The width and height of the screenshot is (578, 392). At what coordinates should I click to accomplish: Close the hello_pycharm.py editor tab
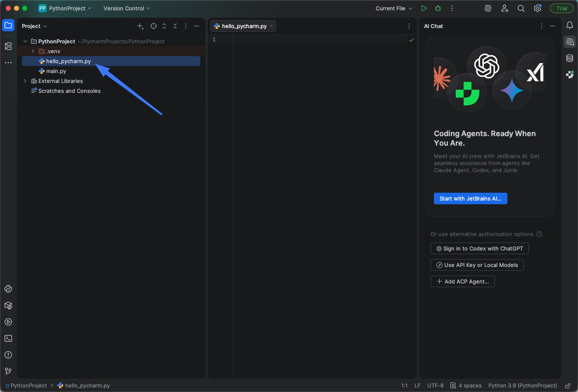(x=271, y=26)
